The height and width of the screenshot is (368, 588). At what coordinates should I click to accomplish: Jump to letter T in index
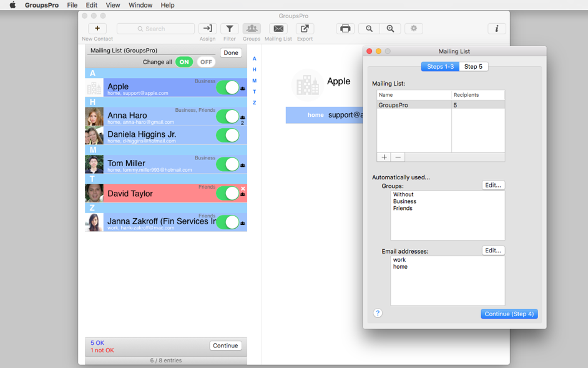coord(254,92)
